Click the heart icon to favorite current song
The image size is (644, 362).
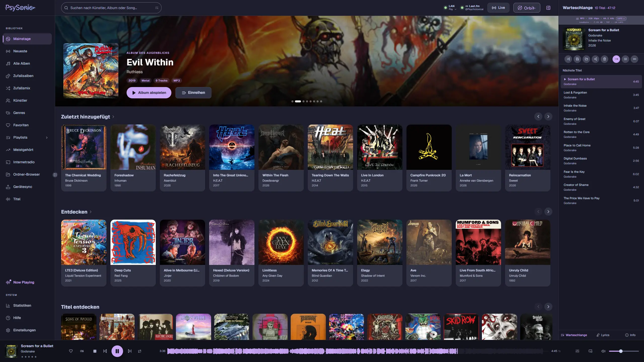[71, 351]
